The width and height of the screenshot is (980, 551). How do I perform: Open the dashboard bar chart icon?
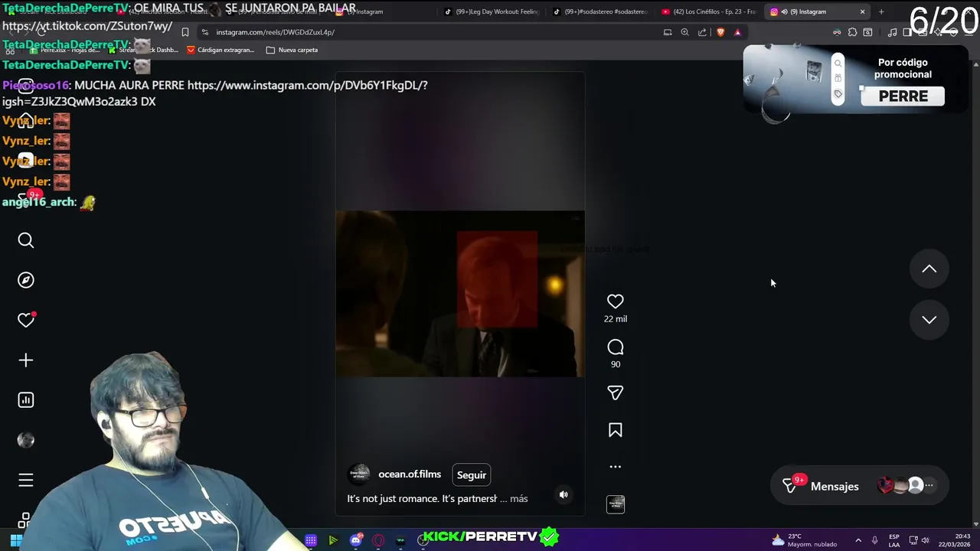point(26,399)
